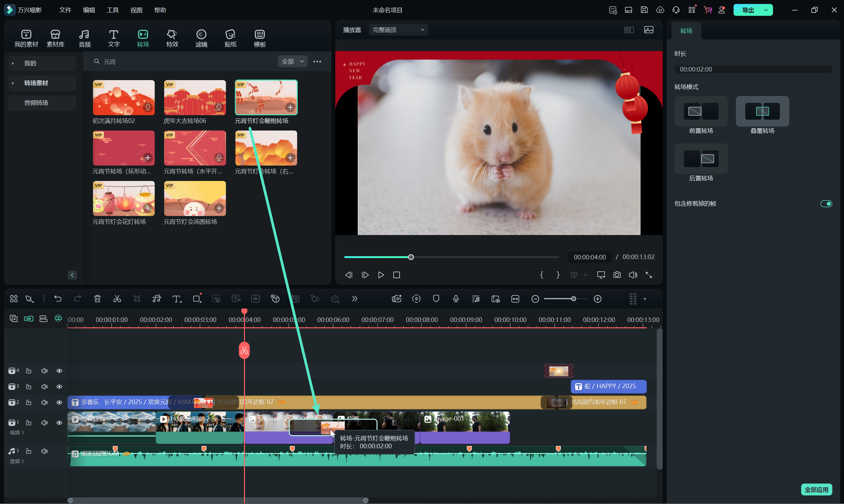Open the 全部 filter dropdown
This screenshot has width=844, height=504.
[292, 61]
